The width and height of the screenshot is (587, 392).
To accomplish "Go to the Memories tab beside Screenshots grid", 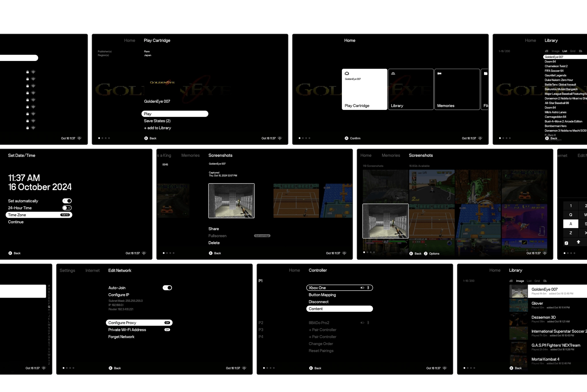I will pyautogui.click(x=391, y=155).
